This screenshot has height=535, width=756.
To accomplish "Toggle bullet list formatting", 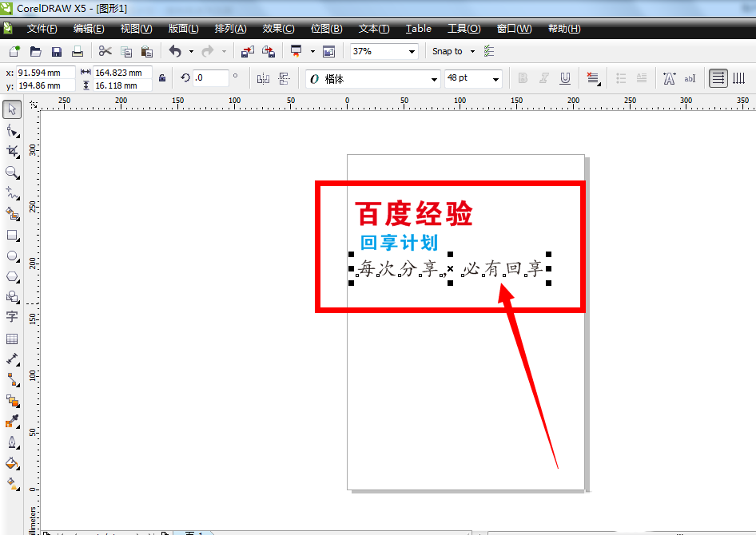I will (x=621, y=78).
